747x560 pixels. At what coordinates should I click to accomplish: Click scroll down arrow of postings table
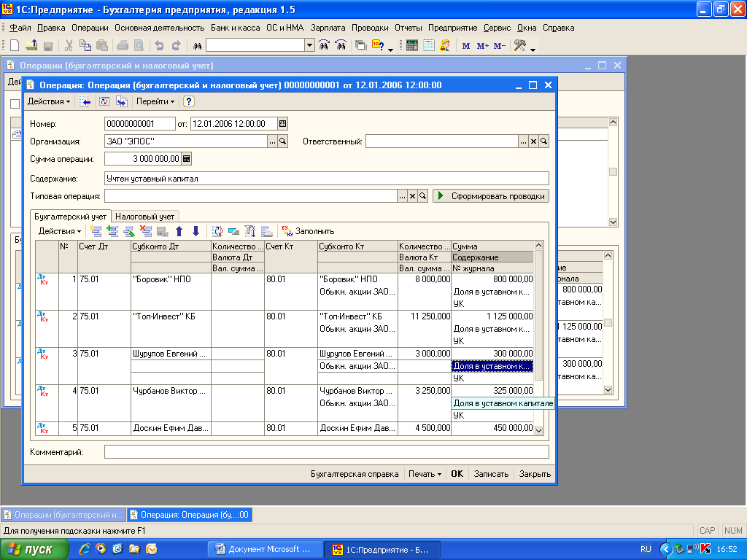(x=539, y=430)
